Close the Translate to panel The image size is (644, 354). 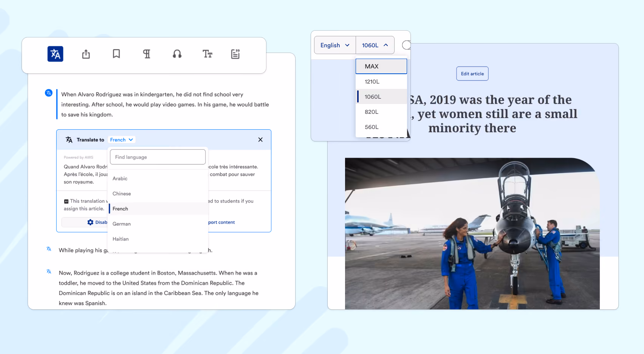tap(260, 140)
